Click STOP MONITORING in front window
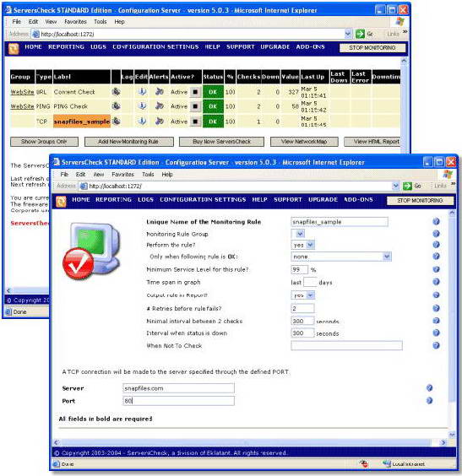Screen dimensions: 462x476 coord(420,200)
